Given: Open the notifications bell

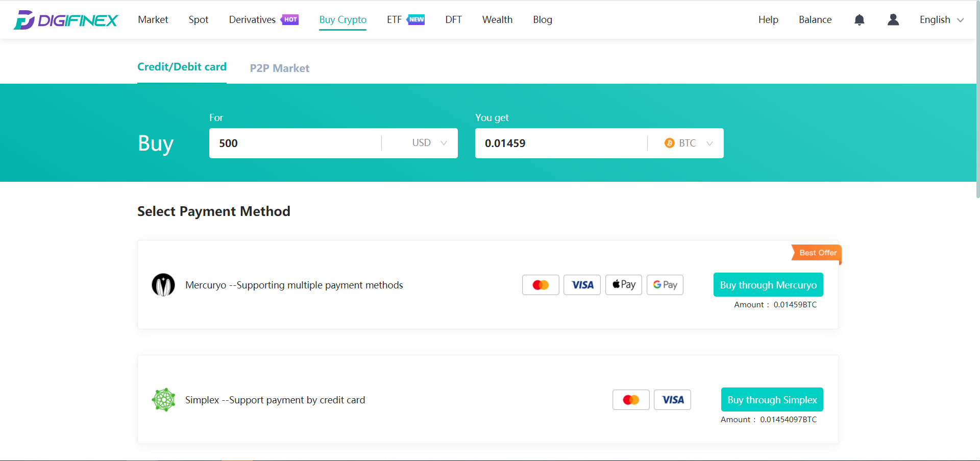Looking at the screenshot, I should coord(860,20).
